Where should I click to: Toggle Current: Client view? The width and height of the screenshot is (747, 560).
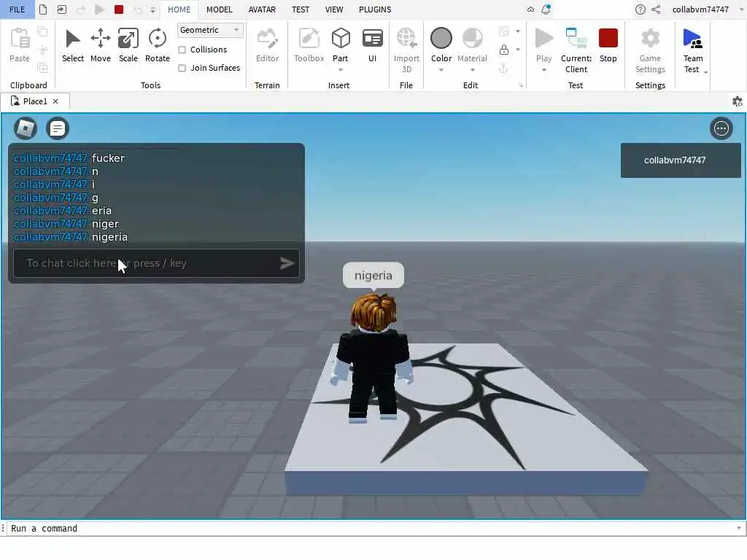tap(576, 50)
